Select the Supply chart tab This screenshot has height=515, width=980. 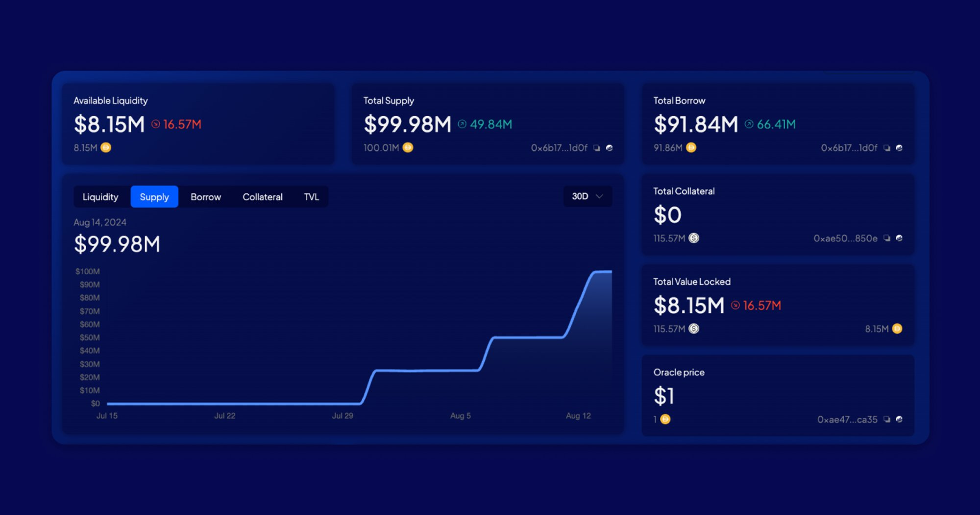click(154, 197)
